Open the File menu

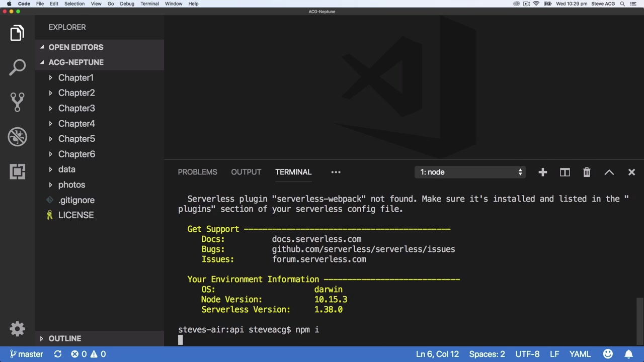[40, 4]
